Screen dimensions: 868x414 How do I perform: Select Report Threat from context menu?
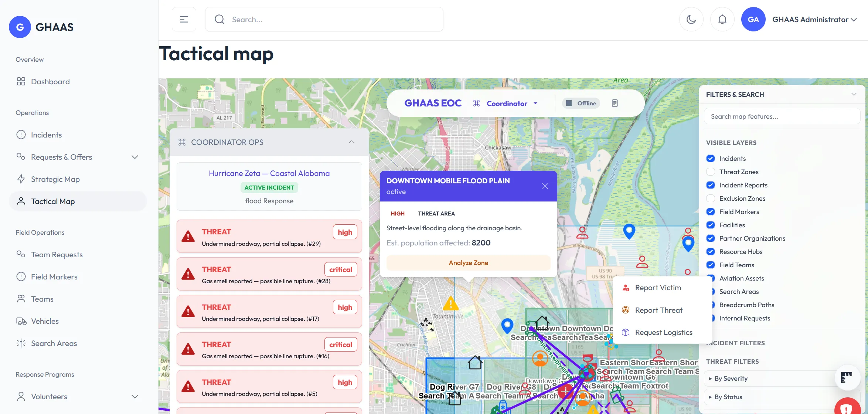pyautogui.click(x=662, y=310)
